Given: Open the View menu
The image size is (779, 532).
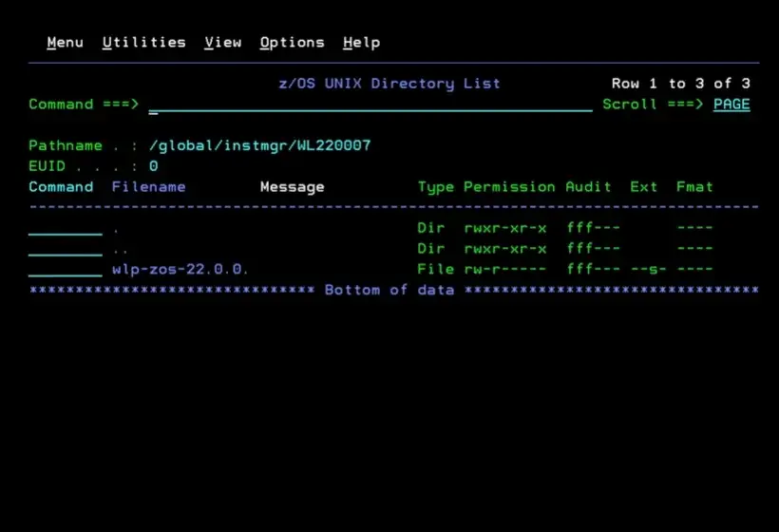Looking at the screenshot, I should tap(223, 43).
